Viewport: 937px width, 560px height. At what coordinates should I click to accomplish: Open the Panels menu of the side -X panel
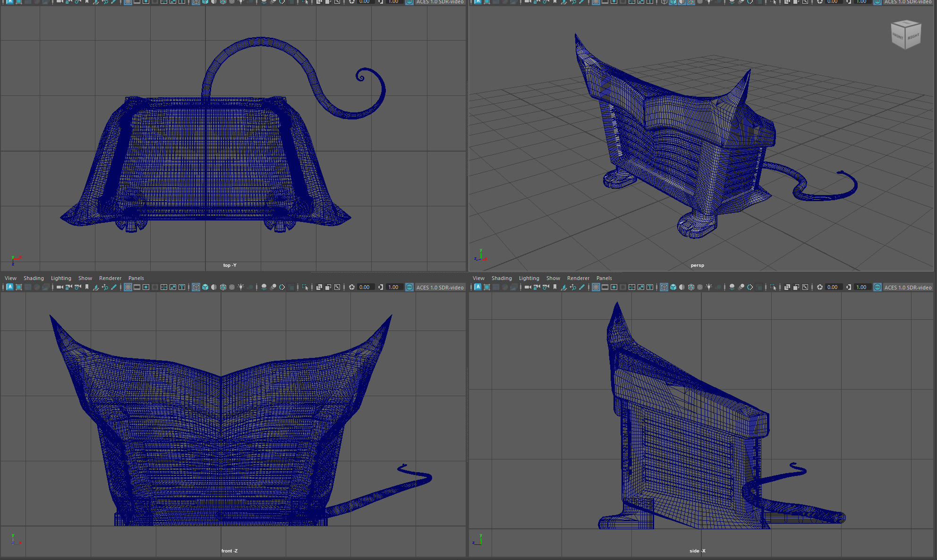(x=604, y=278)
